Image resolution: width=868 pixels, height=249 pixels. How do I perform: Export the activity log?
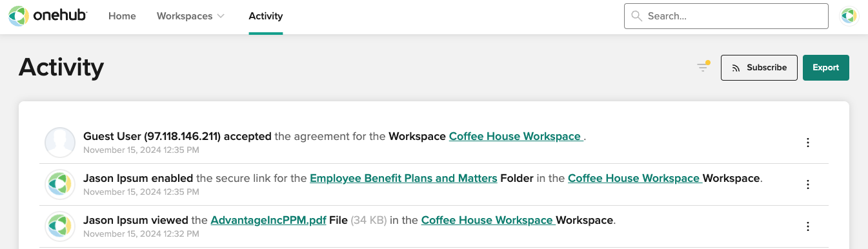[x=825, y=68]
